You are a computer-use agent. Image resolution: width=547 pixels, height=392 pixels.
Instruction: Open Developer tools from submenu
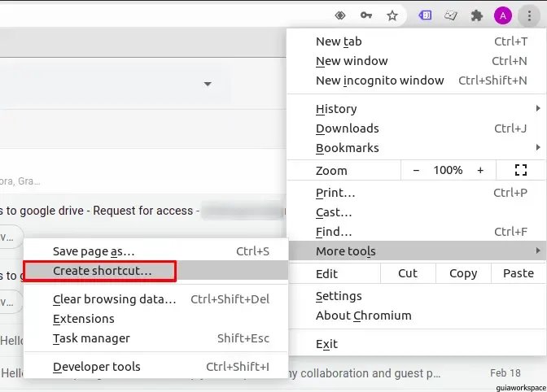coord(156,367)
